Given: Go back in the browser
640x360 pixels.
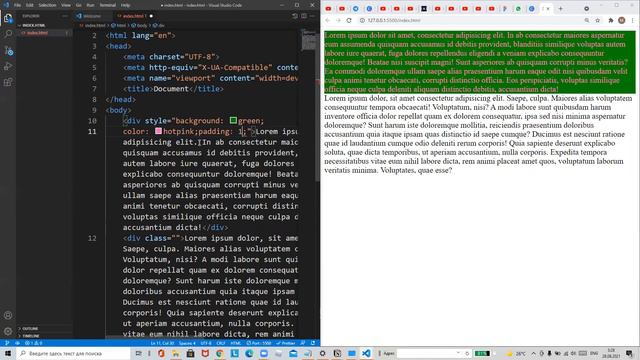Looking at the screenshot, I should pos(327,20).
